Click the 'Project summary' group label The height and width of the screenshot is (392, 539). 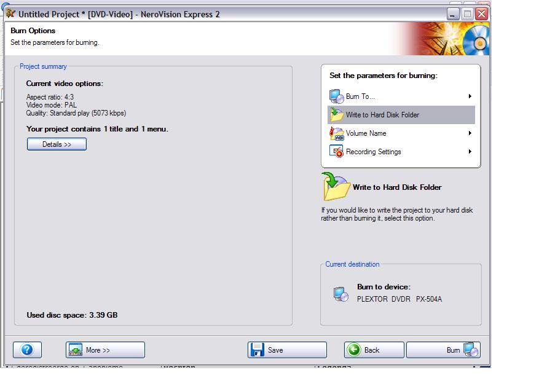click(43, 66)
